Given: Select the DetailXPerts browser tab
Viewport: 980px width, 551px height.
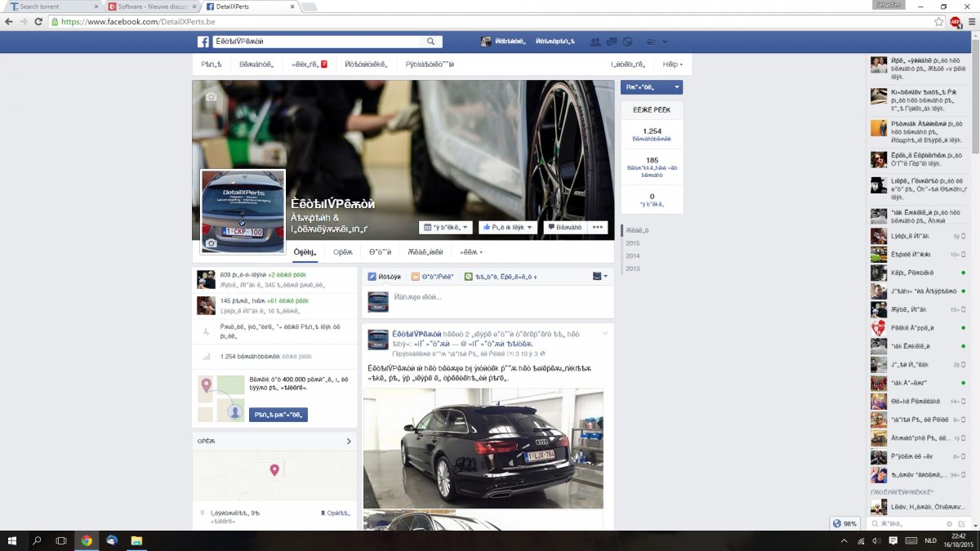Looking at the screenshot, I should [x=251, y=7].
